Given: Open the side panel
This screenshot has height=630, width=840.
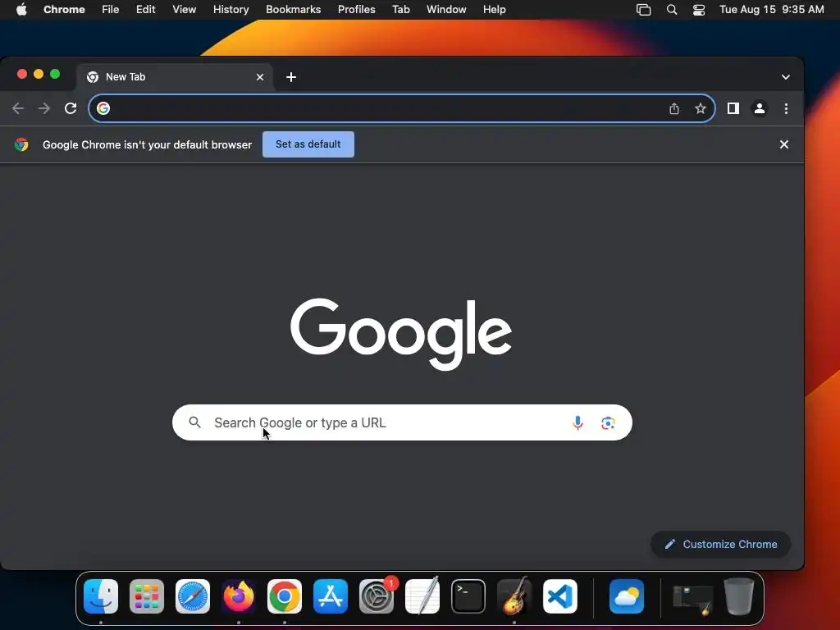Looking at the screenshot, I should [x=733, y=109].
